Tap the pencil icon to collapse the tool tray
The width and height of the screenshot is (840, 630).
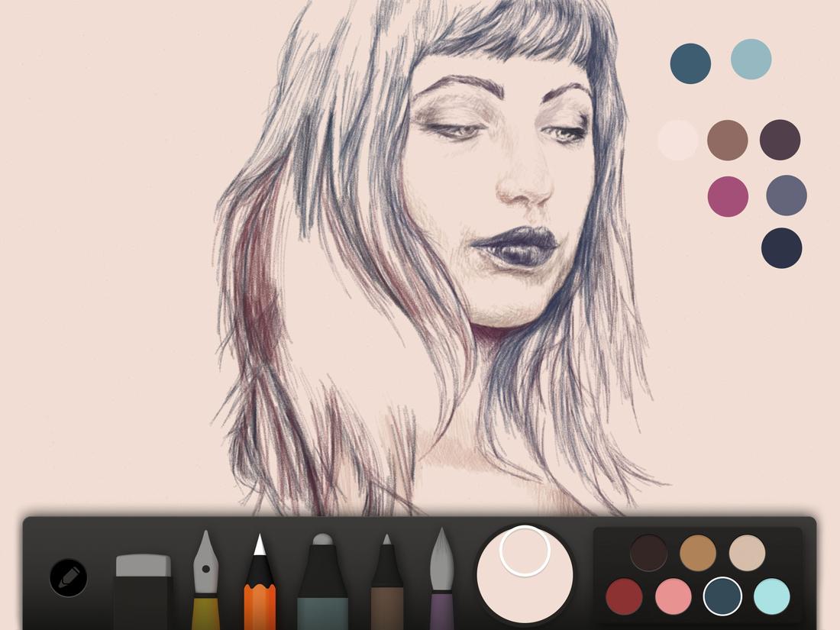[67, 579]
